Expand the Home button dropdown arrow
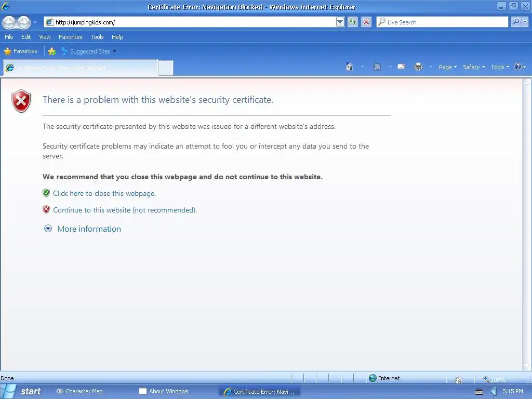Screen dimensions: 532x399 (362, 67)
